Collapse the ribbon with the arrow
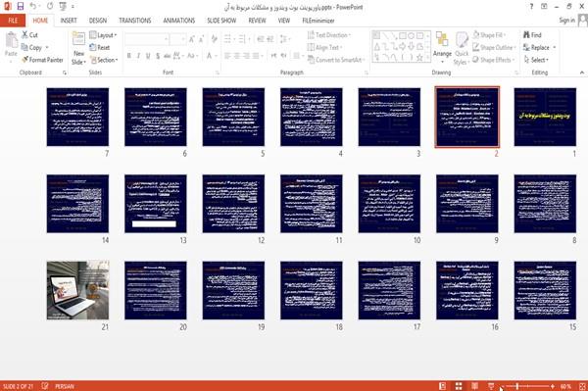The image size is (588, 391). click(x=581, y=73)
